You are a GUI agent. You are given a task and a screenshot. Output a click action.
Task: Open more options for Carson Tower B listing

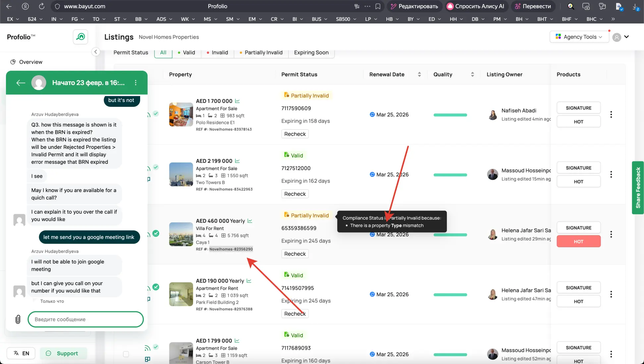coord(611,354)
